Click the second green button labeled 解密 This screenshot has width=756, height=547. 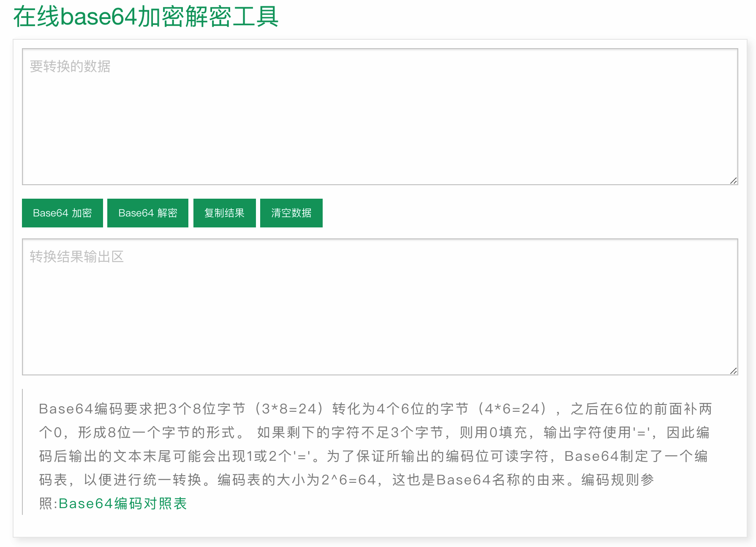(x=148, y=213)
